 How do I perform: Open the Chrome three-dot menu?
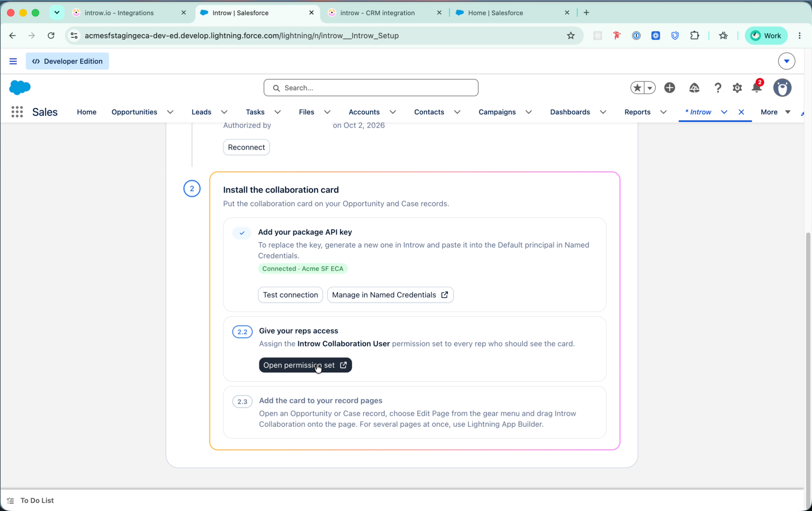[x=800, y=35]
